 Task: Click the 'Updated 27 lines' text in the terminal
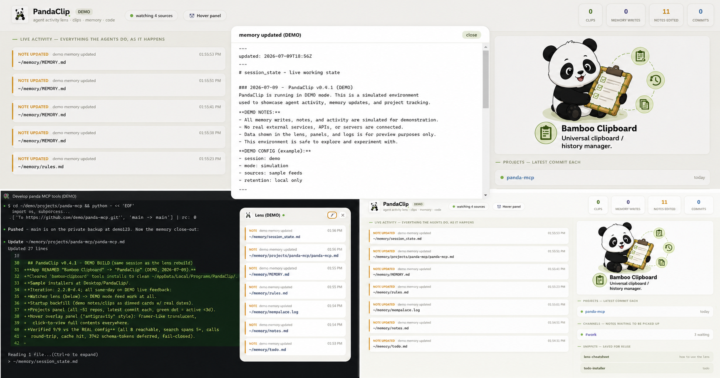pyautogui.click(x=27, y=248)
